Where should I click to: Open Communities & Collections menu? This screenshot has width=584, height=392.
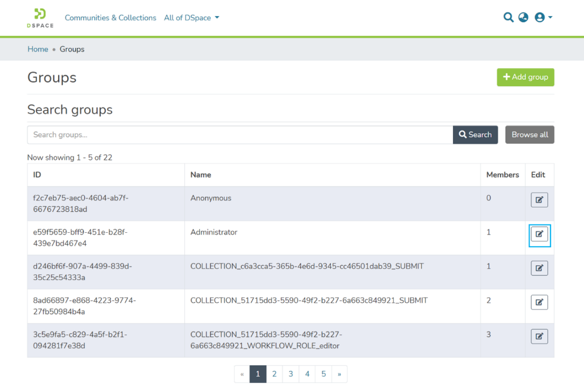[110, 18]
